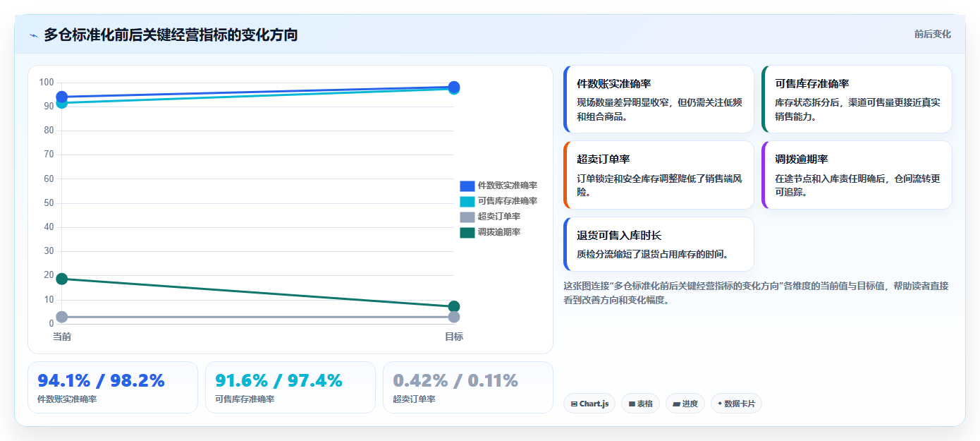This screenshot has width=980, height=441.
Task: Toggle the 可售库存准确率 legend swatch
Action: point(467,201)
